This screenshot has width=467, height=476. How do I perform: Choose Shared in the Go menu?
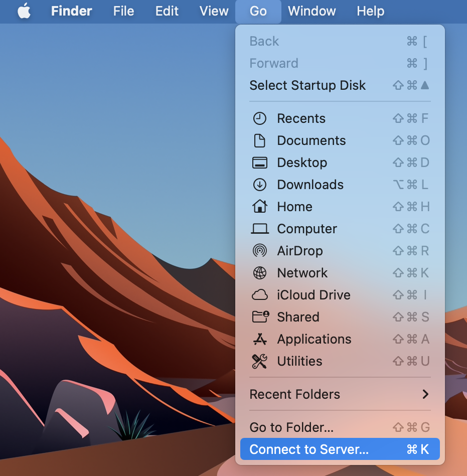pyautogui.click(x=340, y=317)
